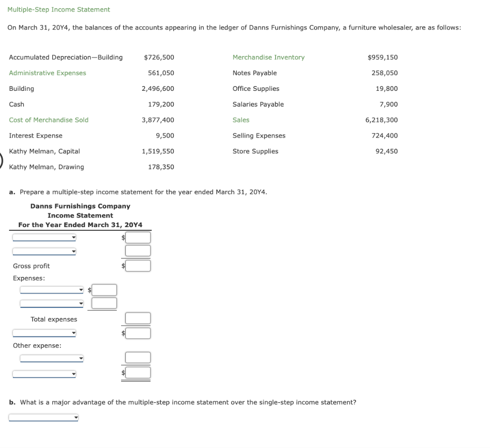Open the dropdown under Other expense
Screen dimensions: 490x448
point(52,359)
